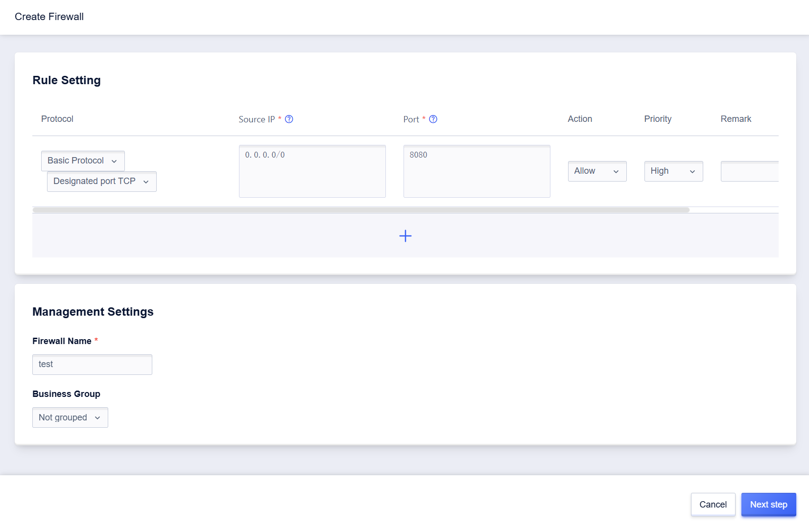Click the Cancel button

point(713,505)
